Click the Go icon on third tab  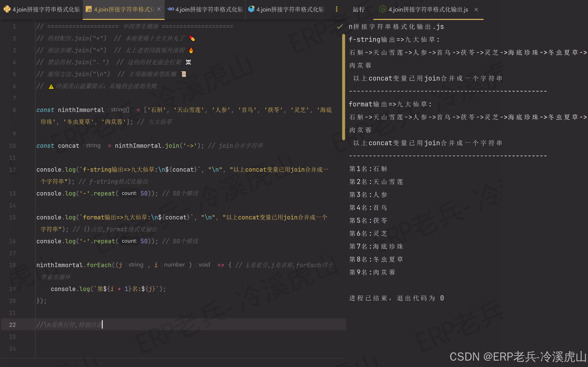(170, 9)
